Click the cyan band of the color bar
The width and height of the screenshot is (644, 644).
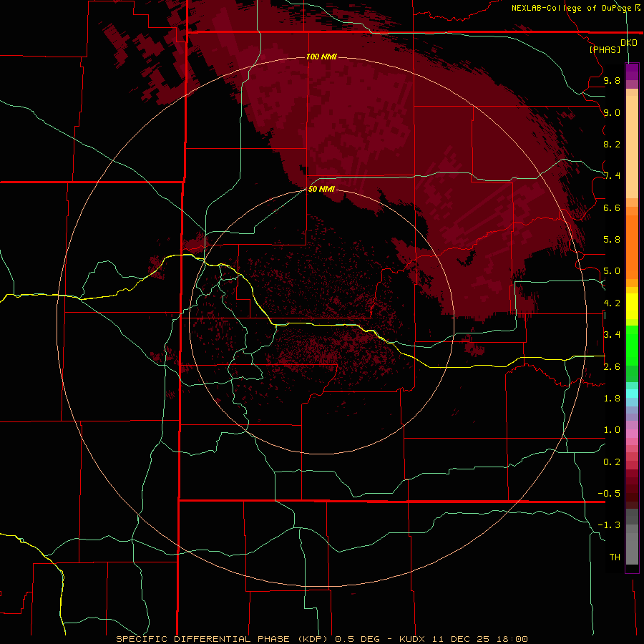coord(632,394)
